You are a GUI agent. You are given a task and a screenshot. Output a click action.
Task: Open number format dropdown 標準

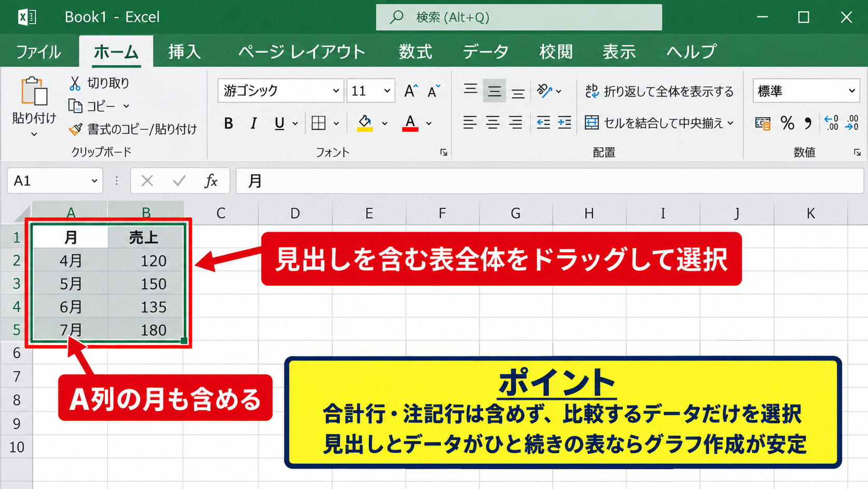point(852,91)
